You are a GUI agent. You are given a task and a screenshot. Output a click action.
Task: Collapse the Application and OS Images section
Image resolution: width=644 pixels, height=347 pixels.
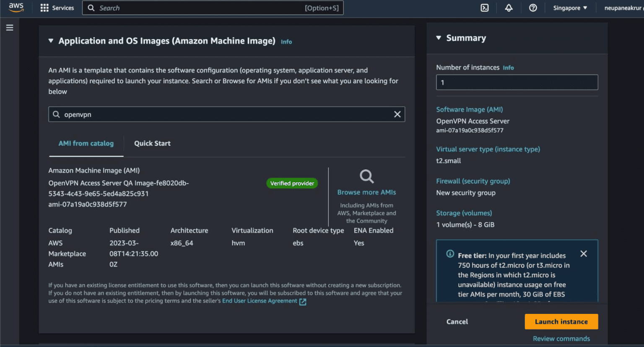click(50, 41)
